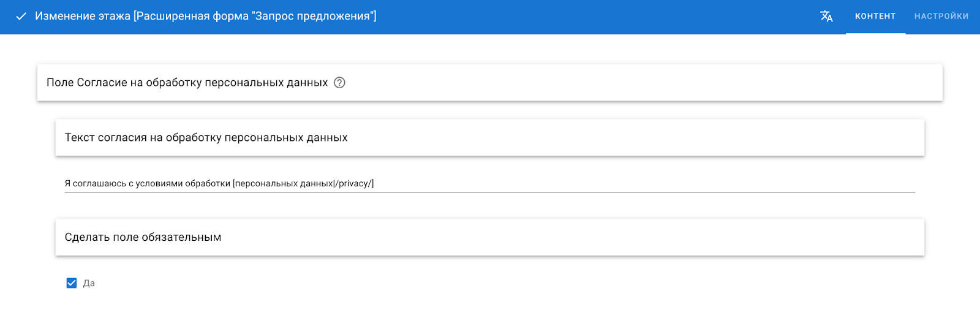This screenshot has width=980, height=318.
Task: Click the "Да" checkbox label text
Action: click(x=89, y=284)
